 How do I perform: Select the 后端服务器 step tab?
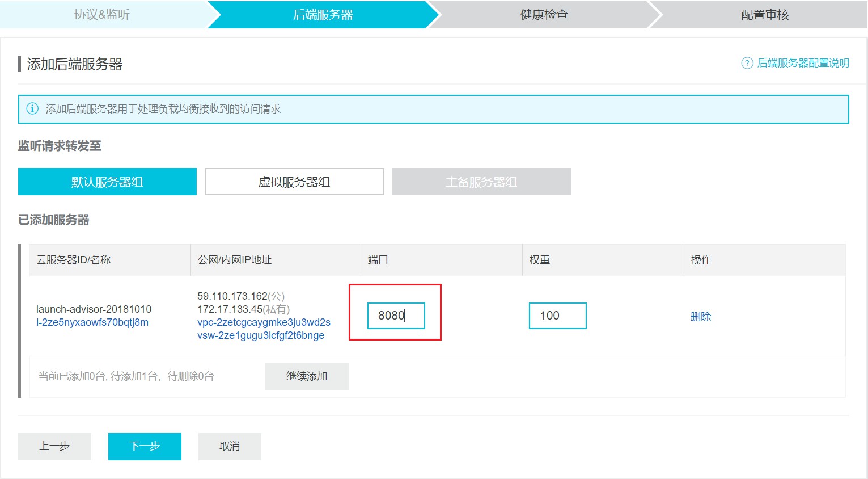point(323,15)
